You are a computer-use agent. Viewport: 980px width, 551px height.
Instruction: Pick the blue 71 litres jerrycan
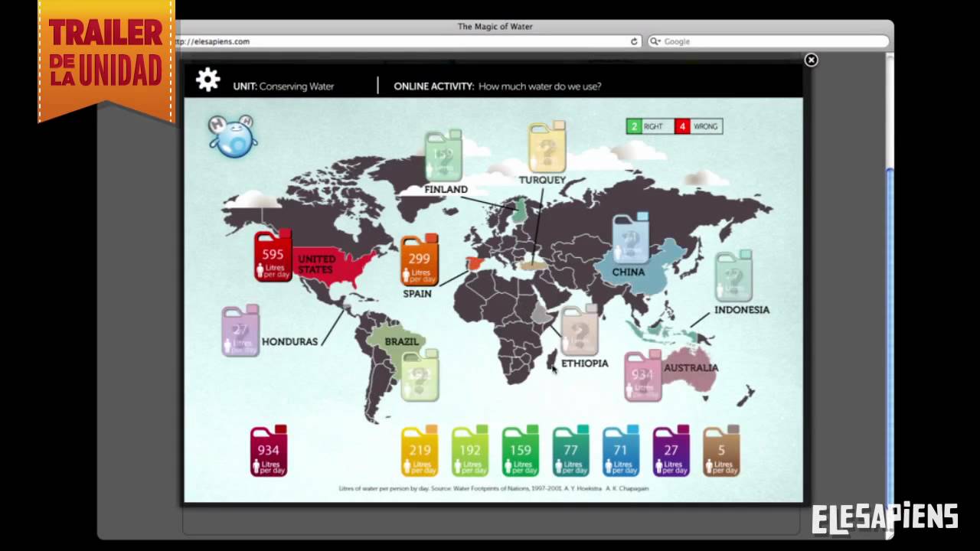pos(621,452)
